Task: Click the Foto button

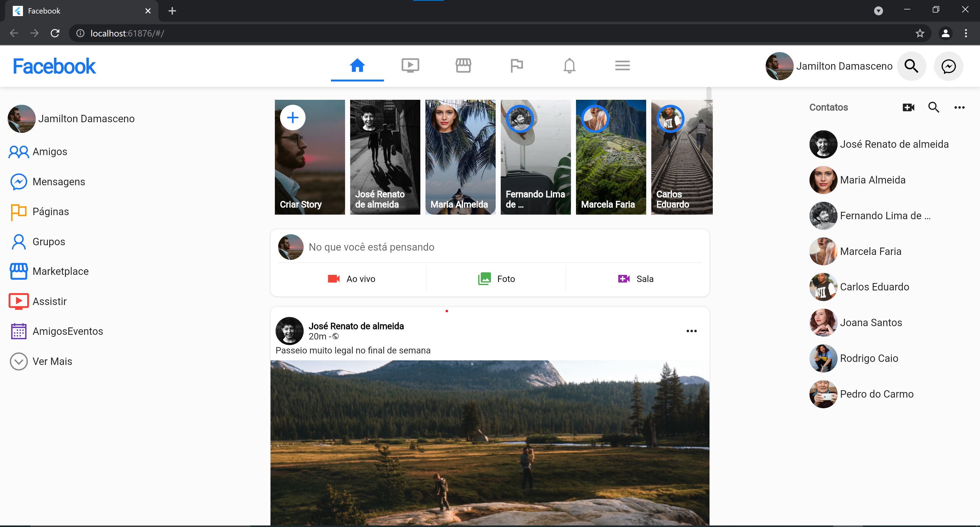Action: (x=496, y=279)
